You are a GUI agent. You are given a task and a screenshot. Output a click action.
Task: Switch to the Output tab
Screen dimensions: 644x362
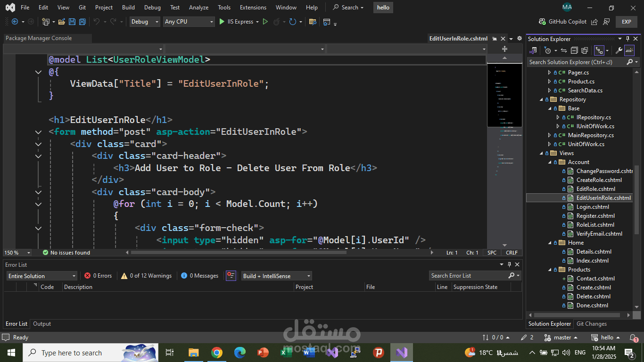coord(42,324)
